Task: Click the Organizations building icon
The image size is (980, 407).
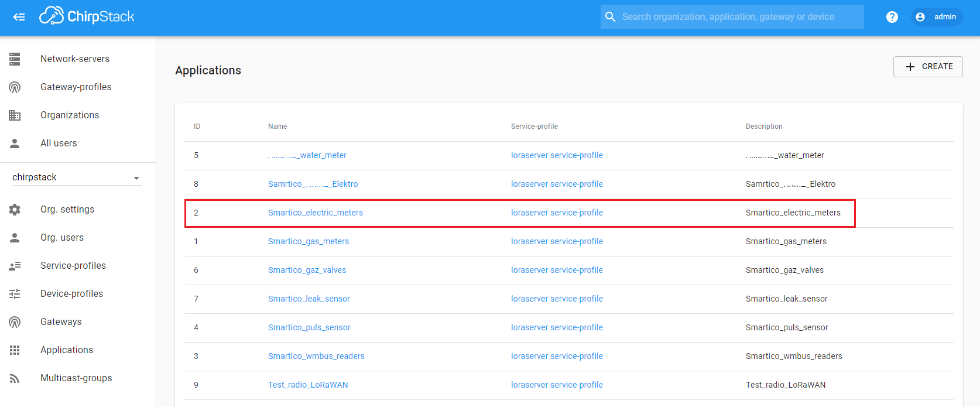Action: (x=15, y=115)
